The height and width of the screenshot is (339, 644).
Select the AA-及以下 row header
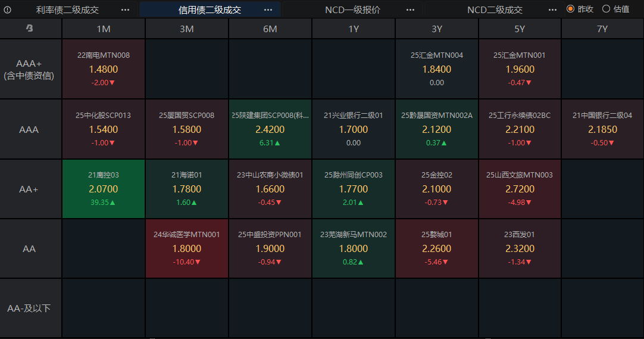pyautogui.click(x=31, y=308)
